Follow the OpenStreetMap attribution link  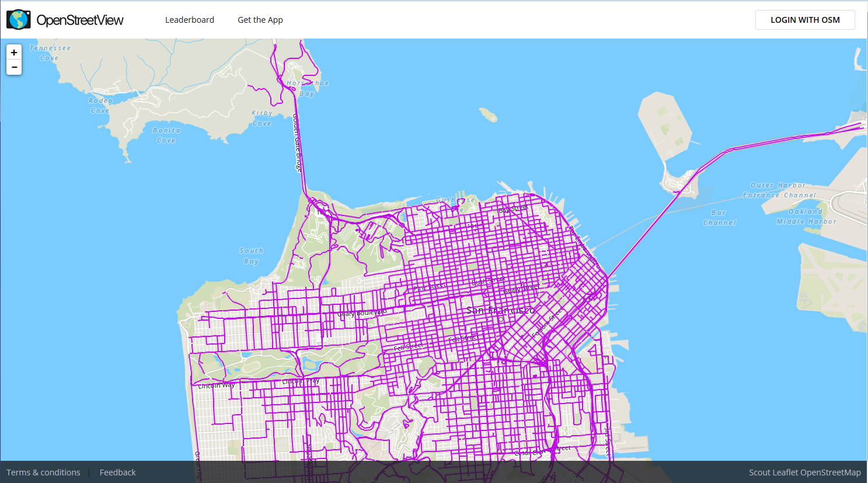(x=830, y=472)
